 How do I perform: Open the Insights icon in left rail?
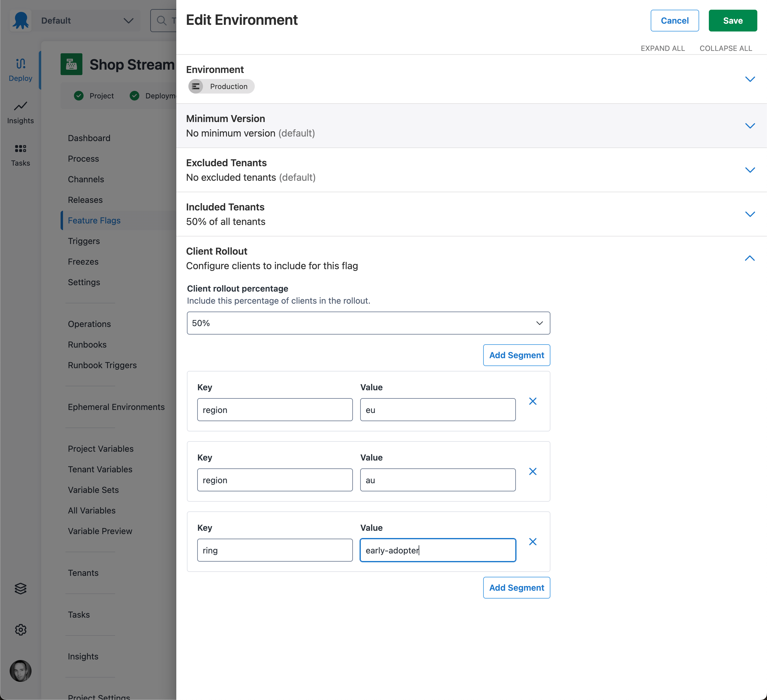click(21, 106)
